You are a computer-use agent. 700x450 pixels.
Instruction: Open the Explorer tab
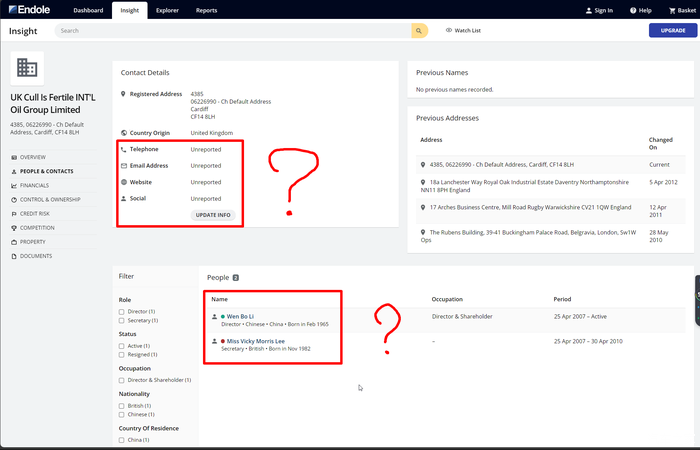[x=167, y=10]
